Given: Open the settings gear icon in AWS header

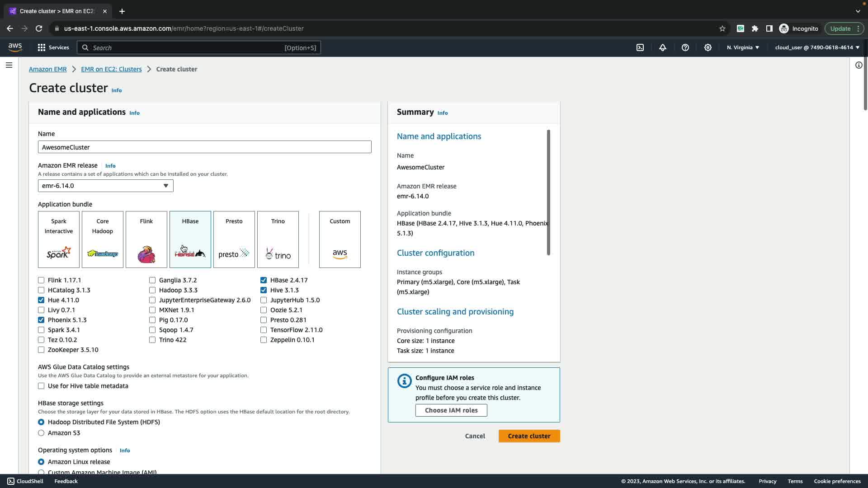Looking at the screenshot, I should 708,47.
